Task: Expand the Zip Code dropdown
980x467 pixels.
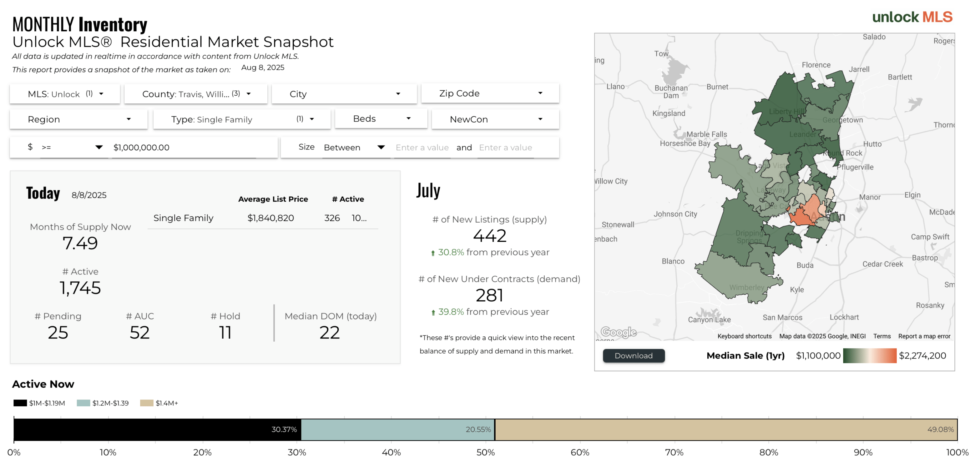Action: [490, 93]
